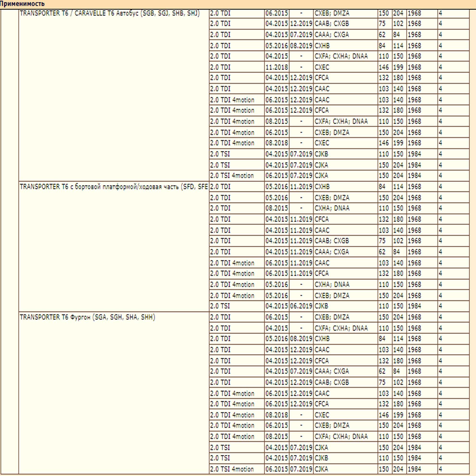Click the 62 kW cell in бортовой платформой section

coord(382,252)
